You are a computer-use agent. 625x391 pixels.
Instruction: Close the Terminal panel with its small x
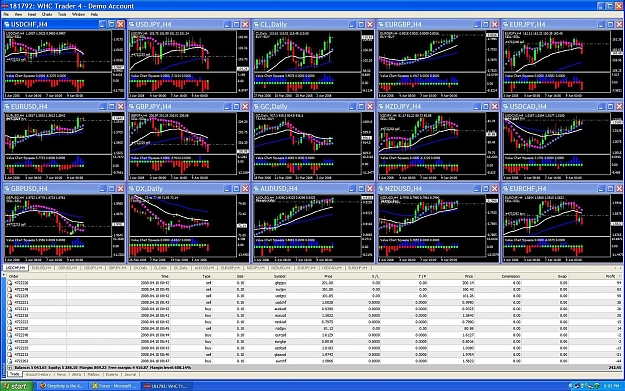pos(4,275)
